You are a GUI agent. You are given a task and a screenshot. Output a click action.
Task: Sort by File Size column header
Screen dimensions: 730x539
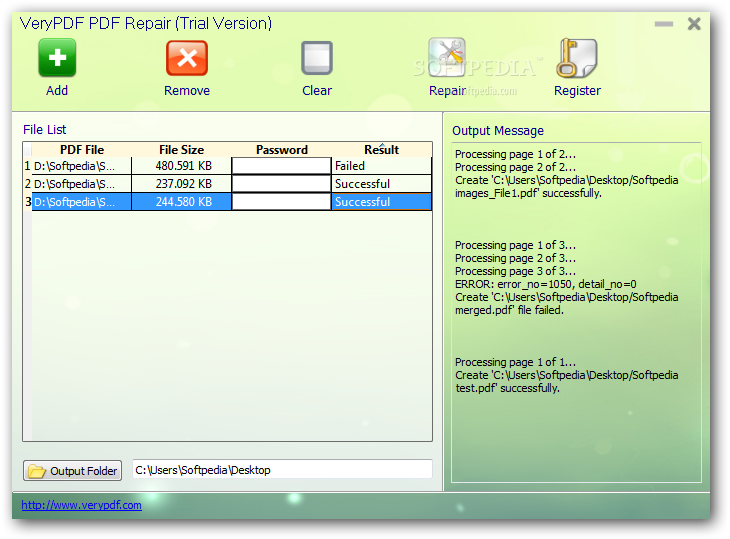point(182,150)
